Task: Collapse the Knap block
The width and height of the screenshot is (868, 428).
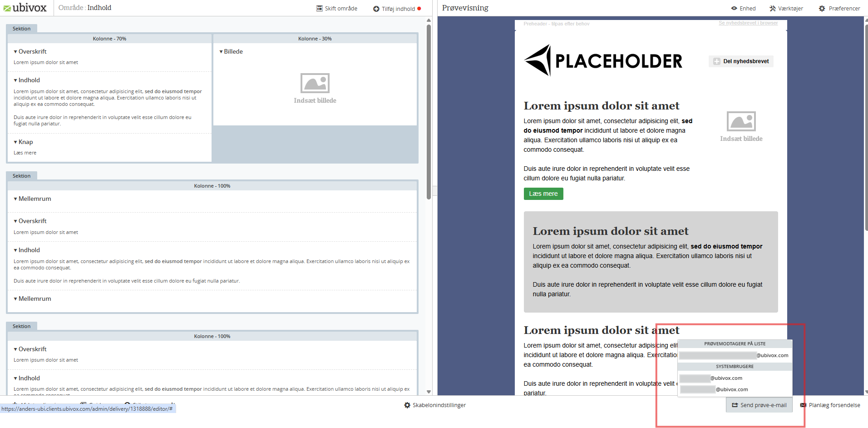Action: 15,142
